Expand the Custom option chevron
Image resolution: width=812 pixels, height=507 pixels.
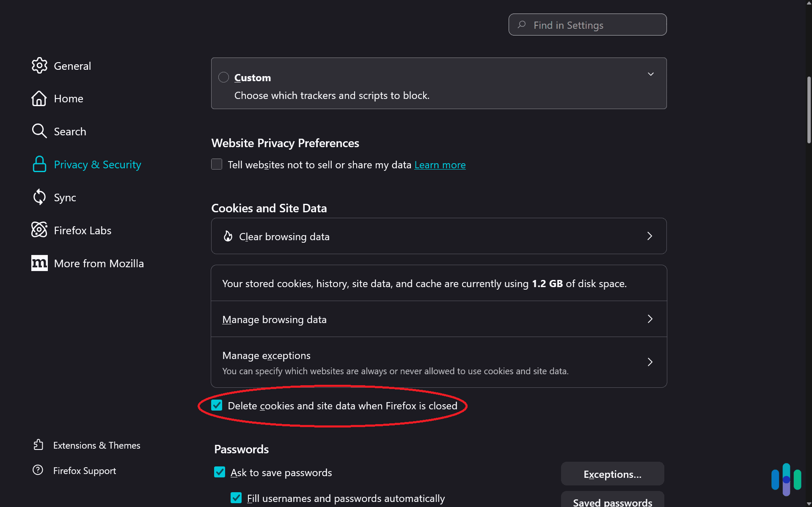pyautogui.click(x=651, y=74)
